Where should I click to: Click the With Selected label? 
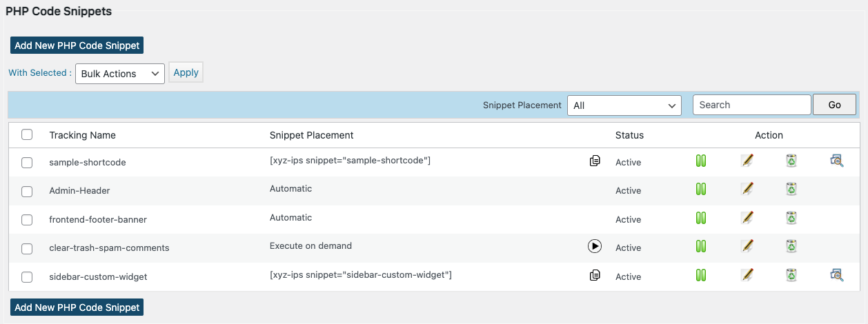click(x=40, y=72)
